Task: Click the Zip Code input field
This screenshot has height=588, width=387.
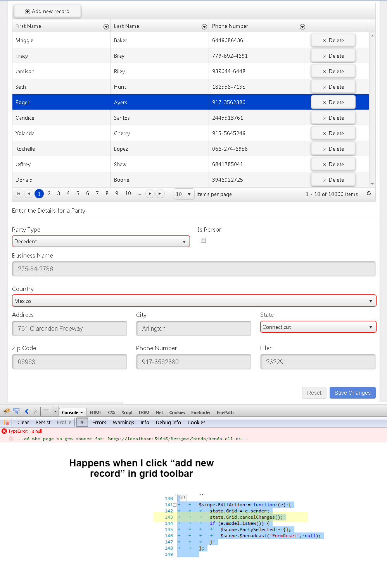Action: coord(69,362)
